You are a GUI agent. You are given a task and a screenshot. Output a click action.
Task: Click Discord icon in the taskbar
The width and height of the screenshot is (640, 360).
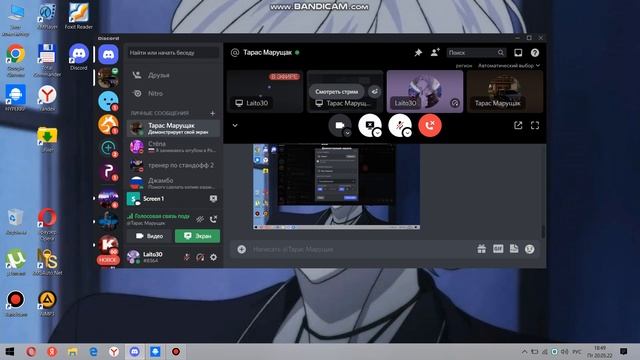coord(135,351)
